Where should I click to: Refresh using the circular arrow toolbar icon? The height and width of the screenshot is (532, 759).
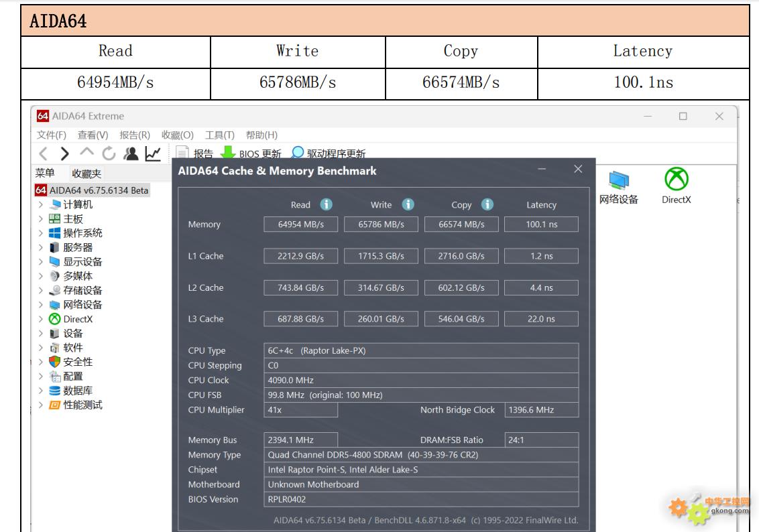pos(109,153)
